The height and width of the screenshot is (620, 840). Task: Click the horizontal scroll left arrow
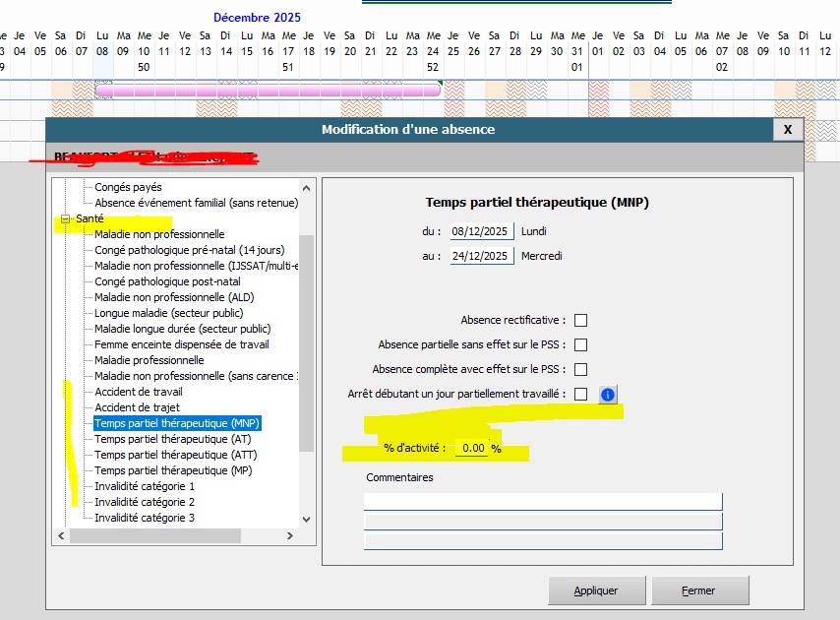tap(61, 536)
